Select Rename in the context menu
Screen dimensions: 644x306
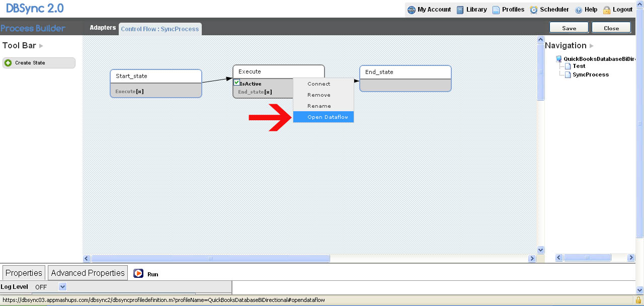coord(319,106)
